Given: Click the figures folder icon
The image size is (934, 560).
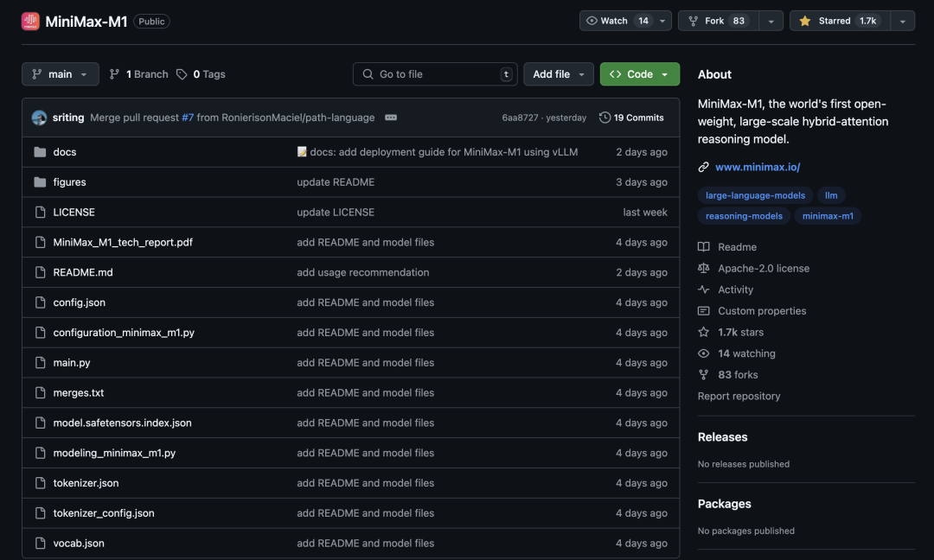Looking at the screenshot, I should 40,182.
